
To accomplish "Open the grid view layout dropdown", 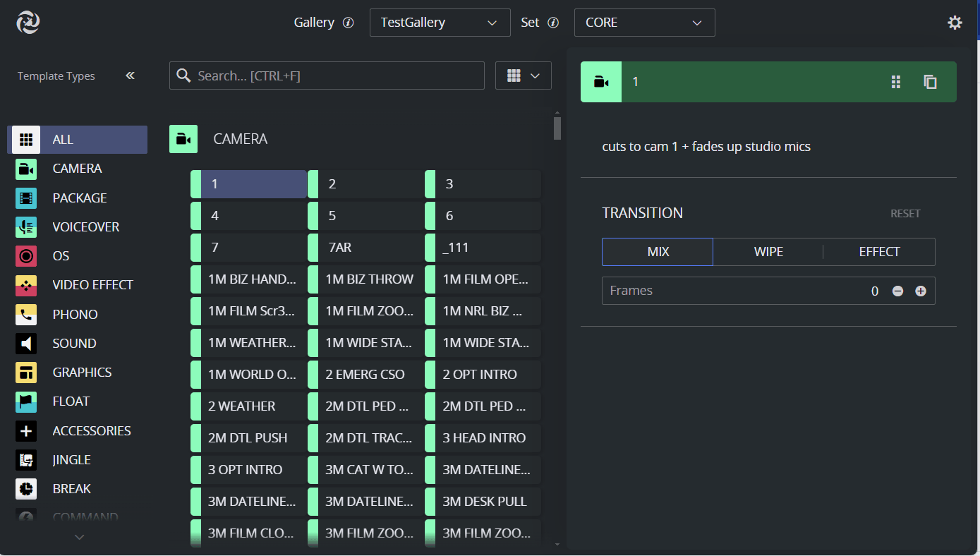I will click(x=523, y=75).
